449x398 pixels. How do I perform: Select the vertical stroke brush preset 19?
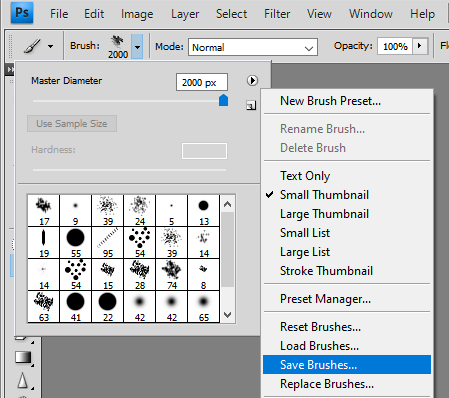[x=44, y=243]
